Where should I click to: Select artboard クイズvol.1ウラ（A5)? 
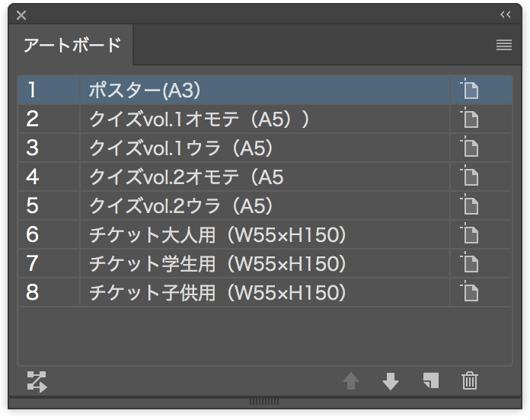point(265,148)
